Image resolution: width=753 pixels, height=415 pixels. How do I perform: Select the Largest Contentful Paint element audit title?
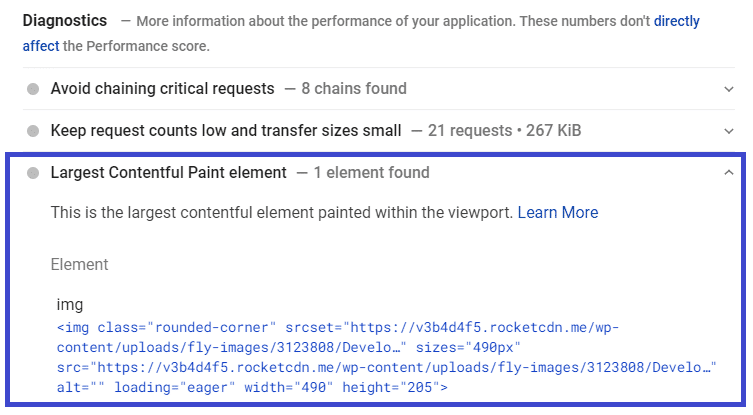click(168, 173)
